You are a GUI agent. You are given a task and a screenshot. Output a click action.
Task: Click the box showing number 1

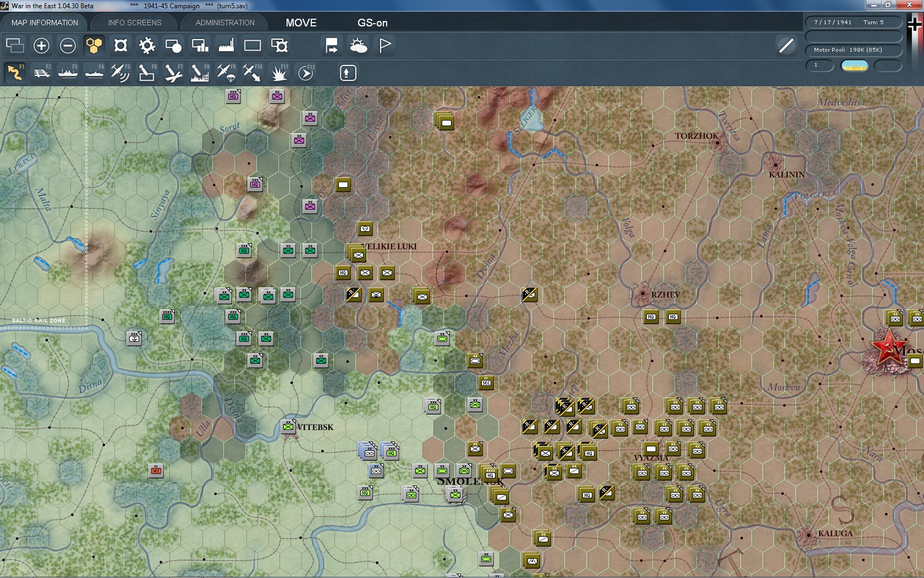[820, 66]
